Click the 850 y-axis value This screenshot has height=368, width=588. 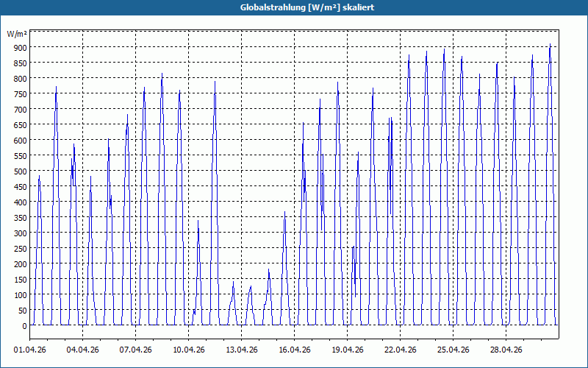[21, 63]
